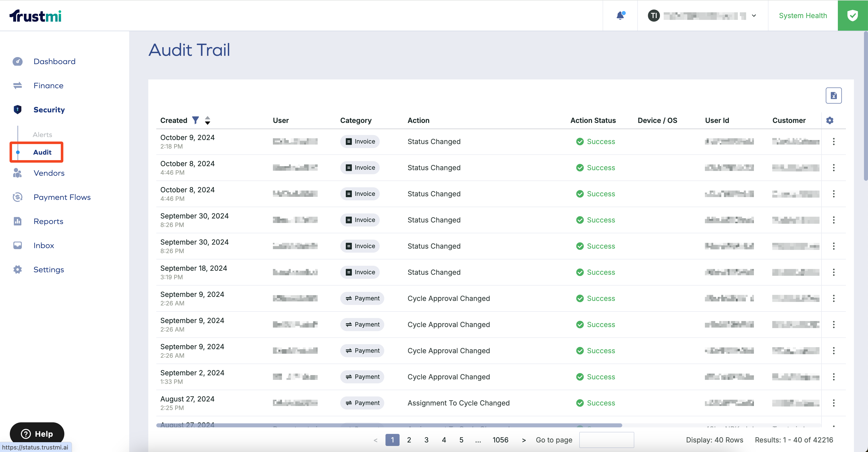868x452 pixels.
Task: Filter the Created column using the funnel icon
Action: [196, 120]
